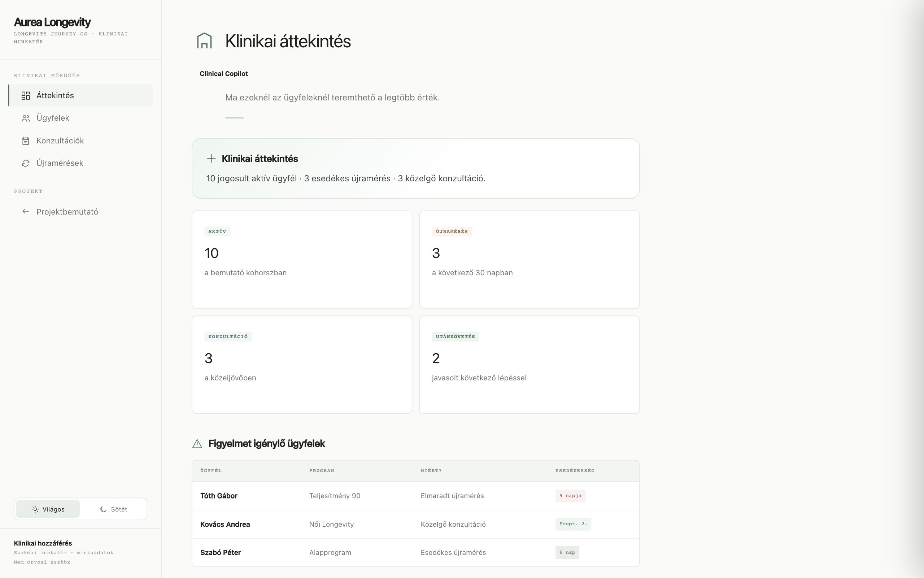Click 'Klinikai hozzáférés' footer text

click(x=43, y=543)
